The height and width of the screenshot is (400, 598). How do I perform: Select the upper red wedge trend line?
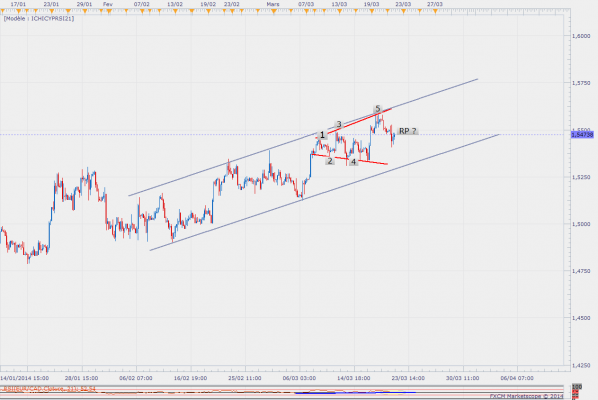(x=360, y=121)
